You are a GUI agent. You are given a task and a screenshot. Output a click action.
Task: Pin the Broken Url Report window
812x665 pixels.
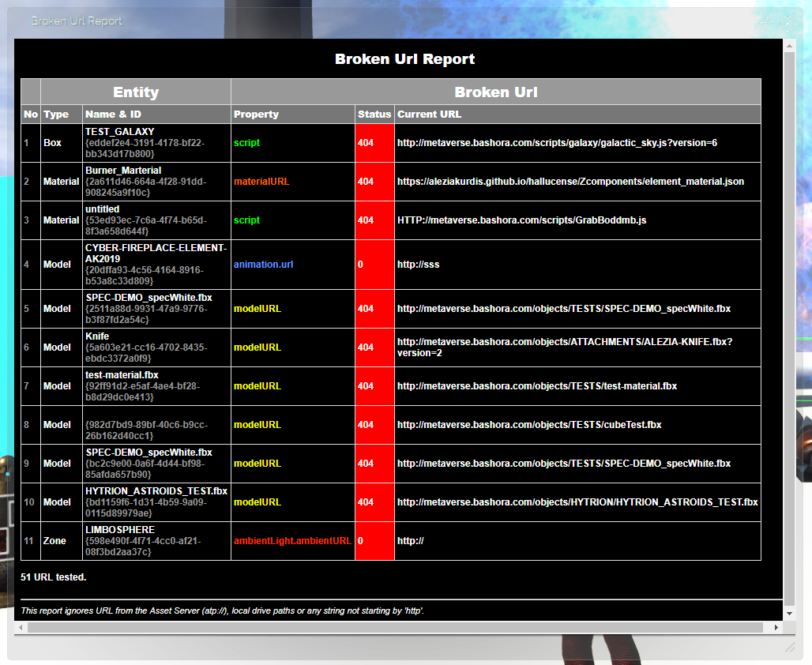pyautogui.click(x=766, y=23)
